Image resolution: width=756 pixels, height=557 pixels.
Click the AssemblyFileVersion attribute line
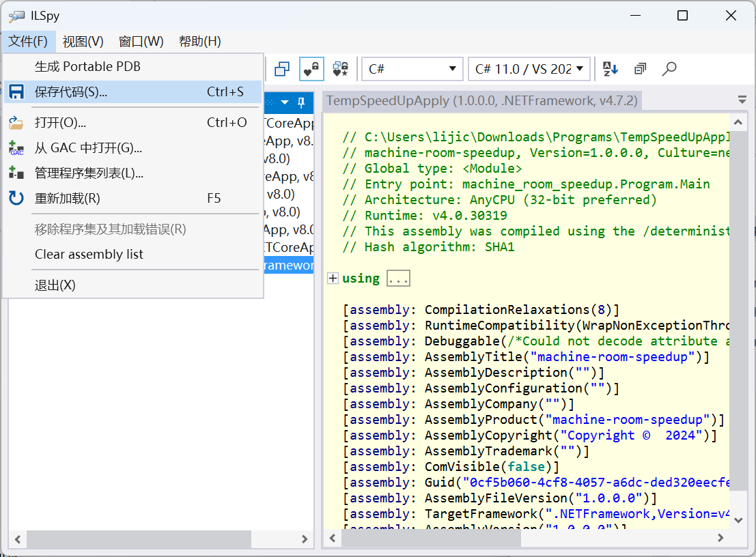tap(499, 498)
